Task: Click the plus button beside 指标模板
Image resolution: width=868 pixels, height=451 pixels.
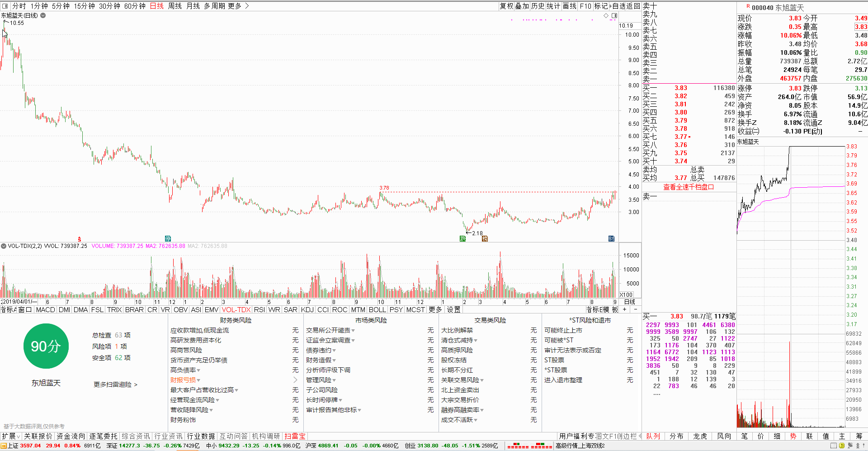Action: click(625, 309)
